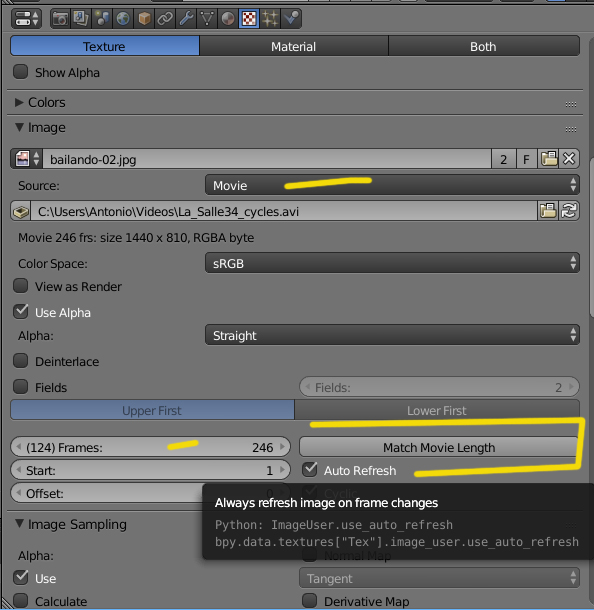Image resolution: width=594 pixels, height=610 pixels.
Task: Increase the Frames value with right arrow
Action: 283,447
